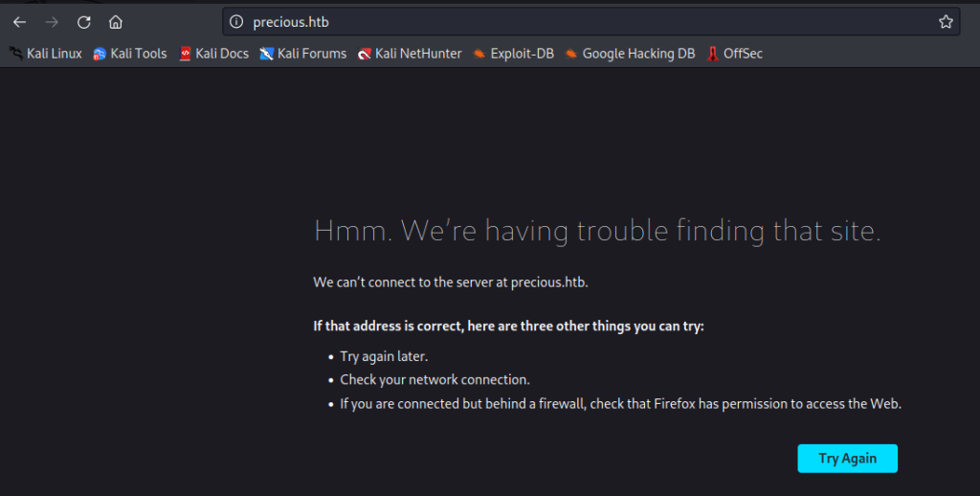Open the Kali Tools bookmark

[x=130, y=54]
